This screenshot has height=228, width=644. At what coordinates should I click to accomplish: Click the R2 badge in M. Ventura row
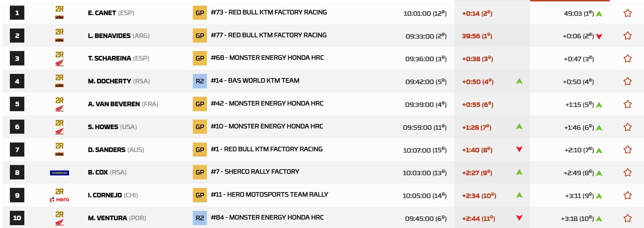click(x=200, y=218)
